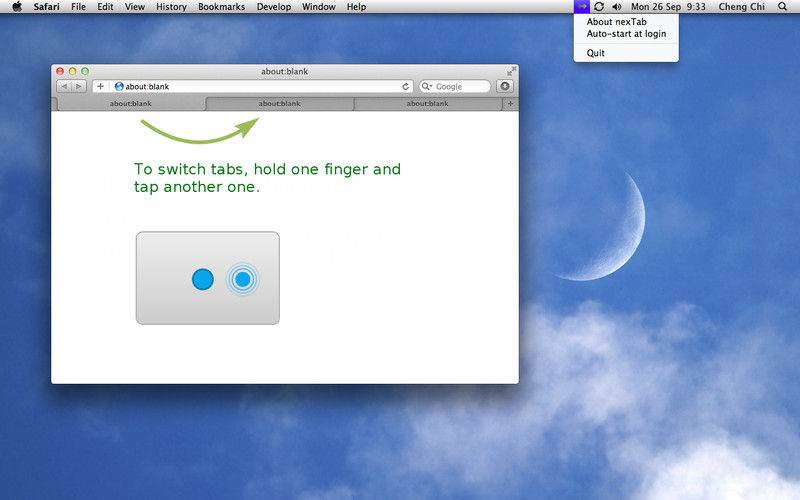
Task: Open the File menu
Action: (78, 7)
